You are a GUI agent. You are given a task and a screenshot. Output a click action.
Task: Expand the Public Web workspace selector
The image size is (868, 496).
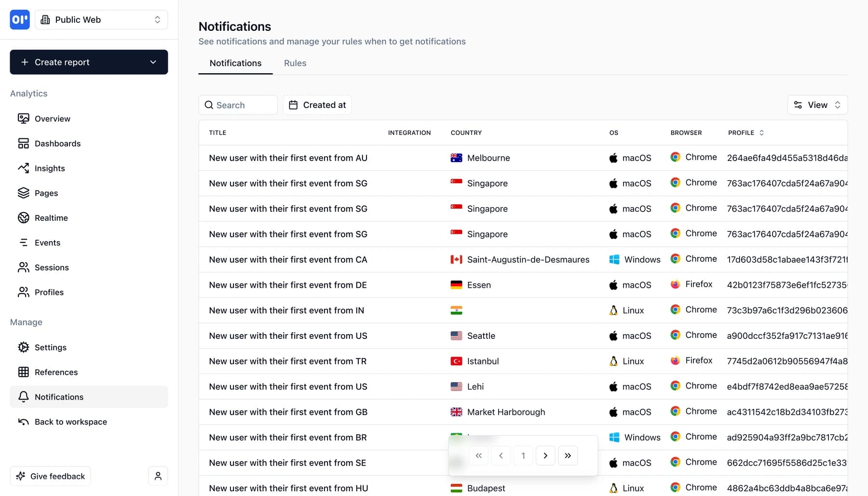[157, 20]
